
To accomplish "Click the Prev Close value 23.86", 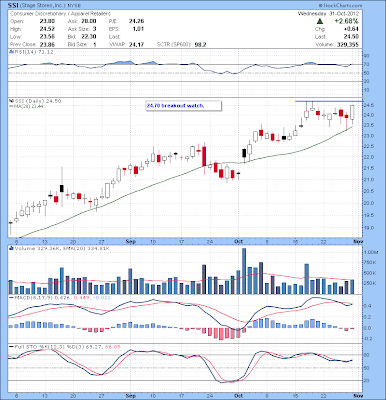I will point(47,44).
